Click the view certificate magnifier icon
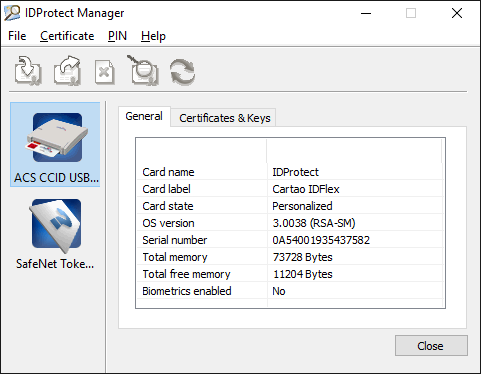Viewport: 481px width, 374px height. point(143,70)
